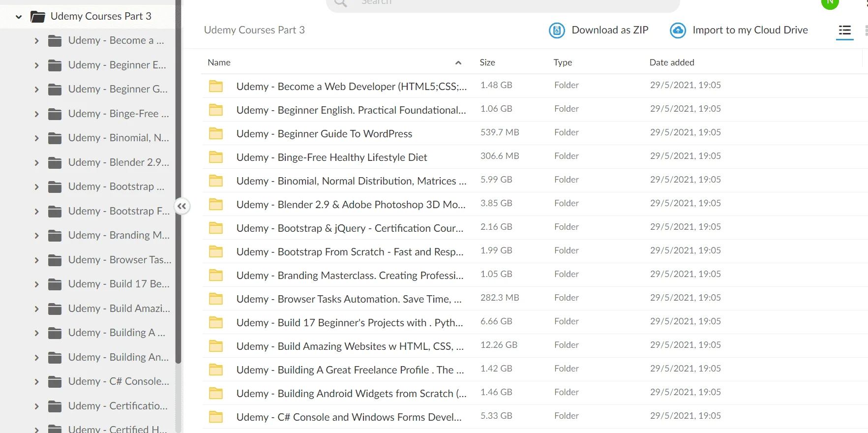Collapse the Udemy Courses Part 3 tree node
Screen dimensions: 868x433
pos(19,17)
